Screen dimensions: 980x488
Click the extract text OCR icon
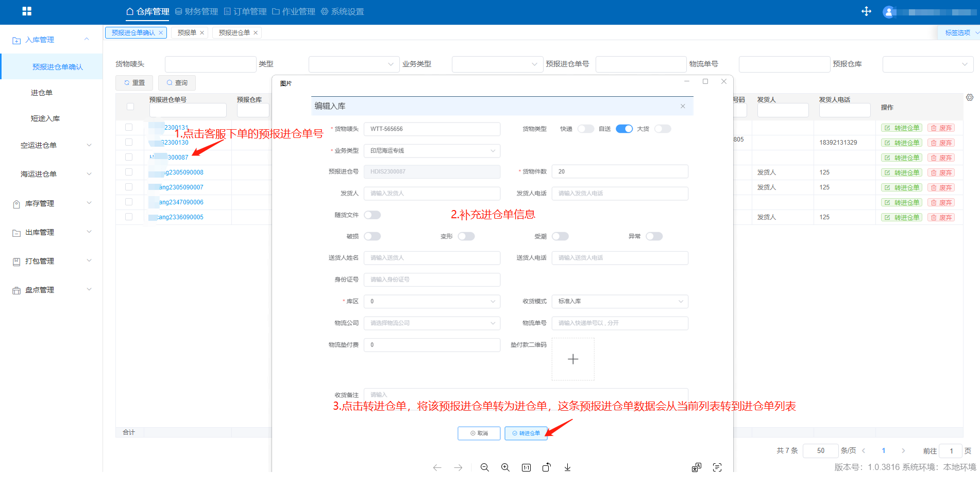(x=717, y=467)
